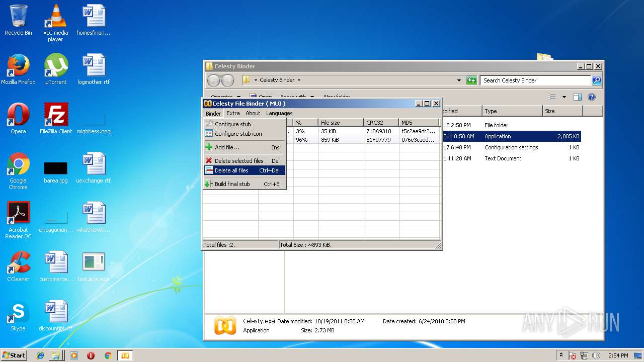
Task: Open Internet Explorer from taskbar
Action: 40,355
